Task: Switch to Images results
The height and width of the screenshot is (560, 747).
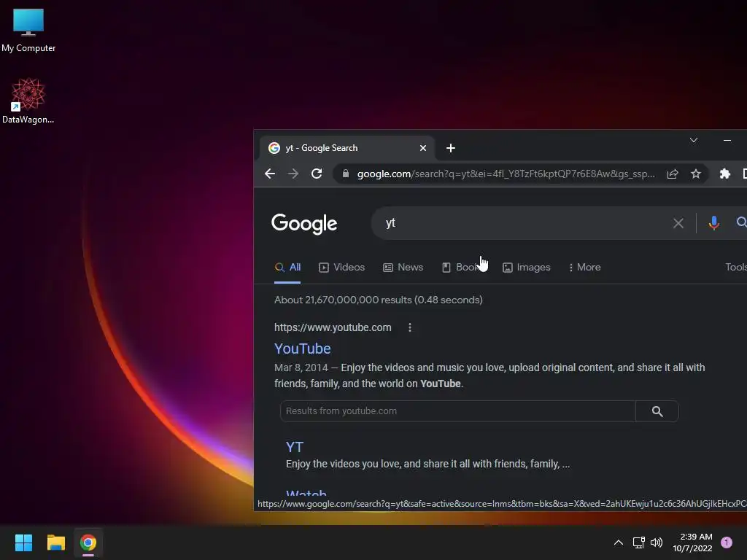Action: tap(527, 267)
